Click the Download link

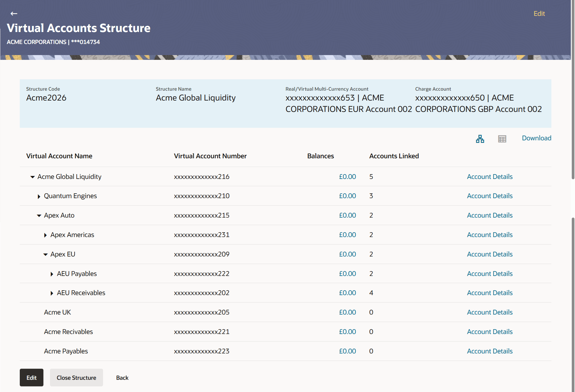(536, 138)
